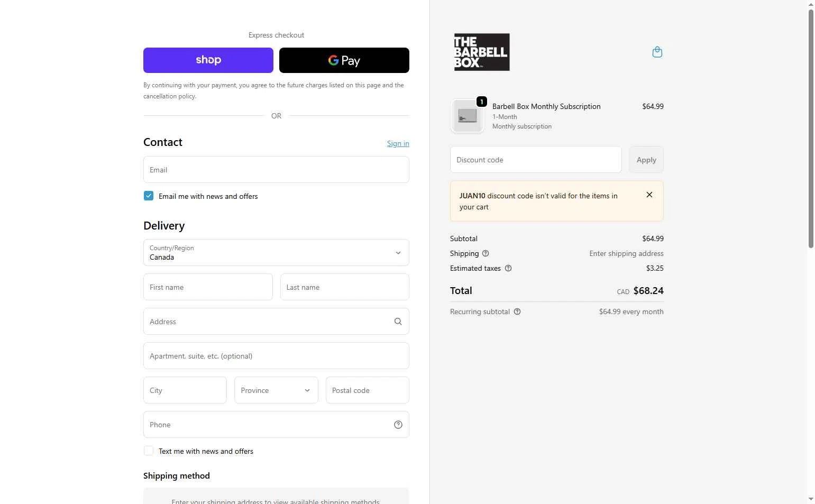Open the Sign in link

coord(398,143)
